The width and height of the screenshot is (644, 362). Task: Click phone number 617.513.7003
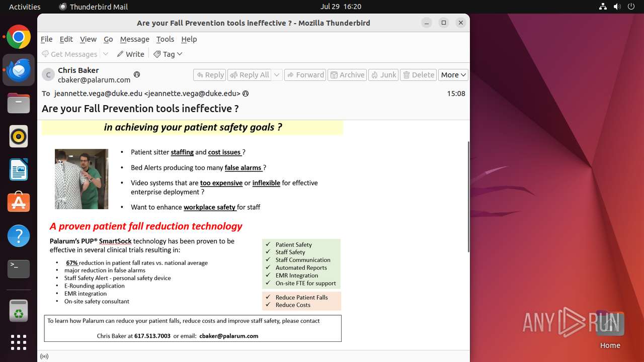click(x=152, y=336)
